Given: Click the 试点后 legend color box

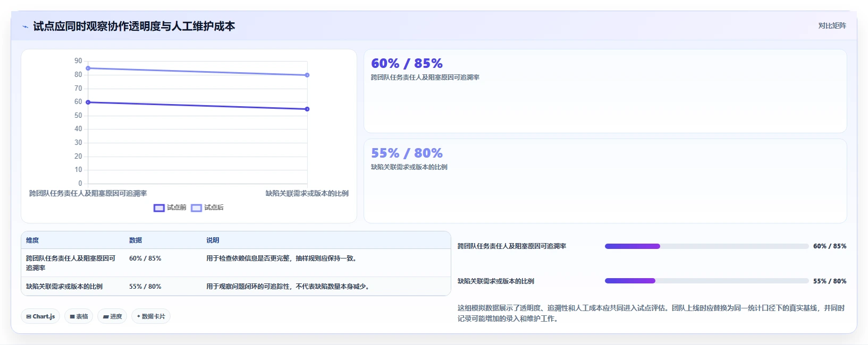Looking at the screenshot, I should [196, 208].
